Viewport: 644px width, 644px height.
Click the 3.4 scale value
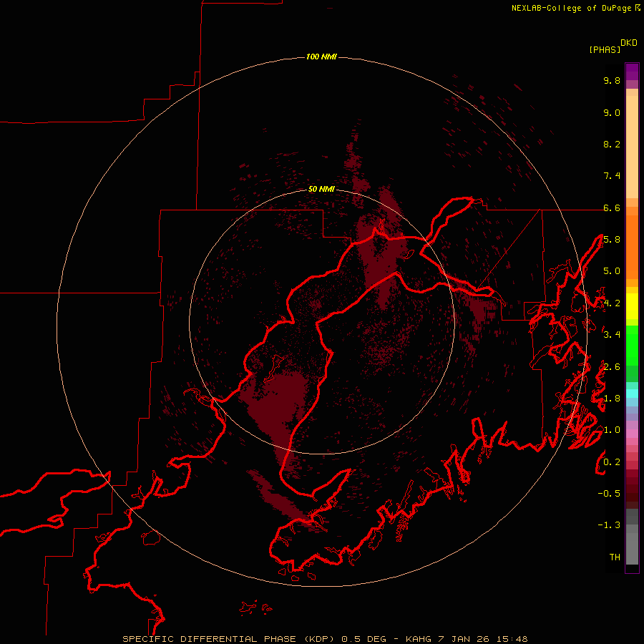pyautogui.click(x=612, y=334)
